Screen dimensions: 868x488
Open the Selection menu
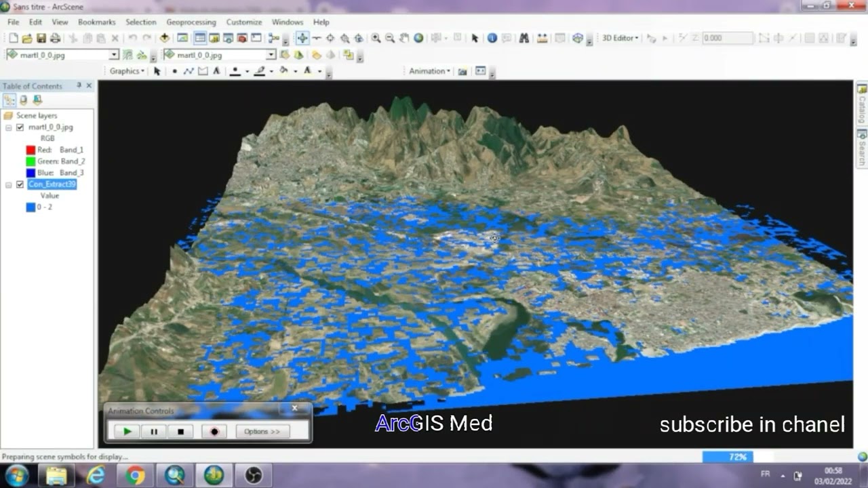[x=140, y=22]
